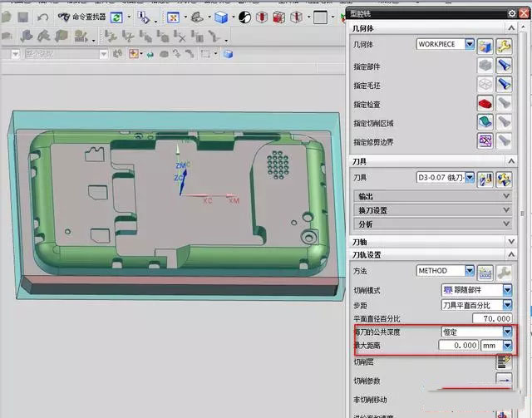Open the WORKPIECE geometry dropdown
This screenshot has height=418, width=532.
470,44
